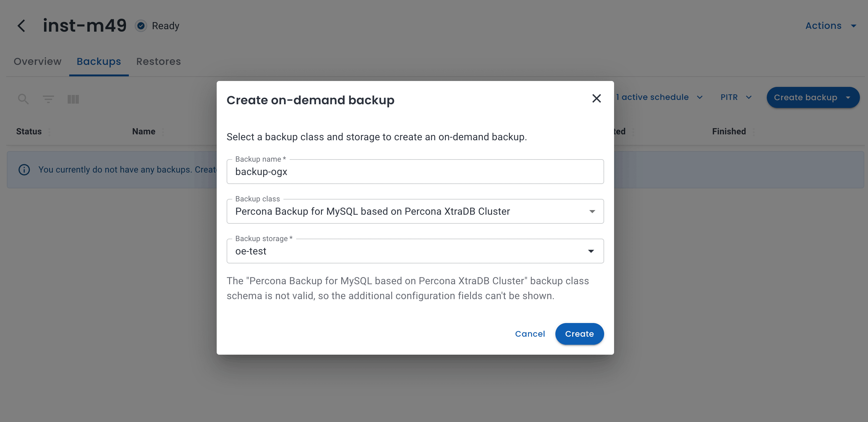Image resolution: width=868 pixels, height=422 pixels.
Task: Sort by the Name column header
Action: (143, 131)
